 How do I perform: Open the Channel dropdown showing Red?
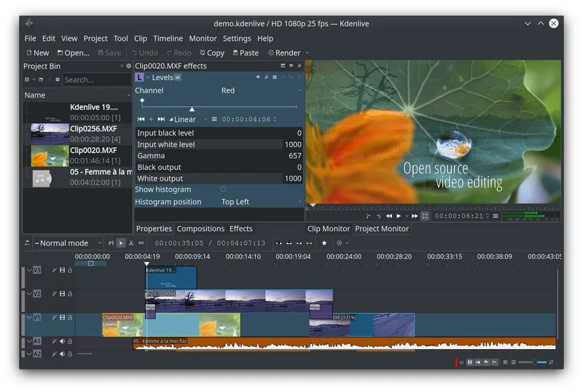click(261, 90)
